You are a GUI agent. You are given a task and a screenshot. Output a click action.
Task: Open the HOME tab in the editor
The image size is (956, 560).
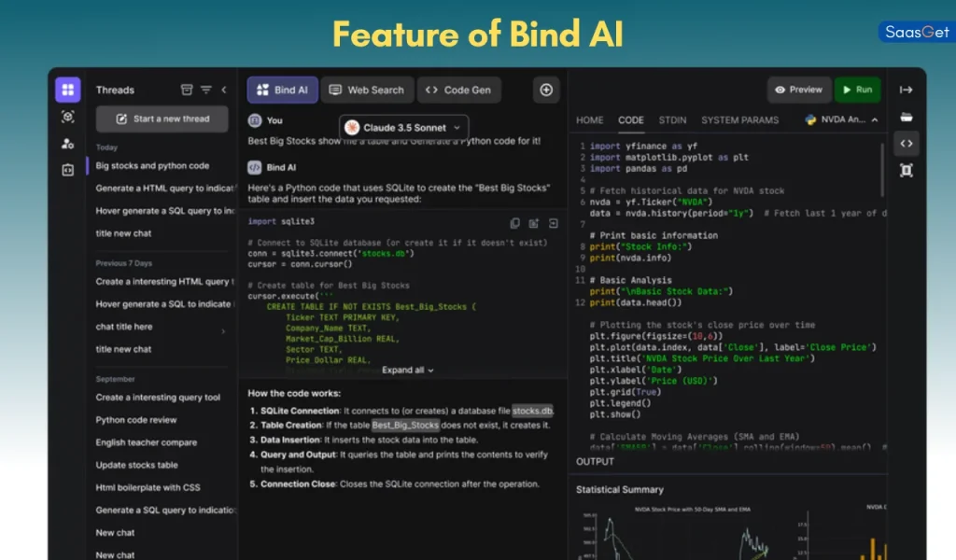click(x=590, y=120)
